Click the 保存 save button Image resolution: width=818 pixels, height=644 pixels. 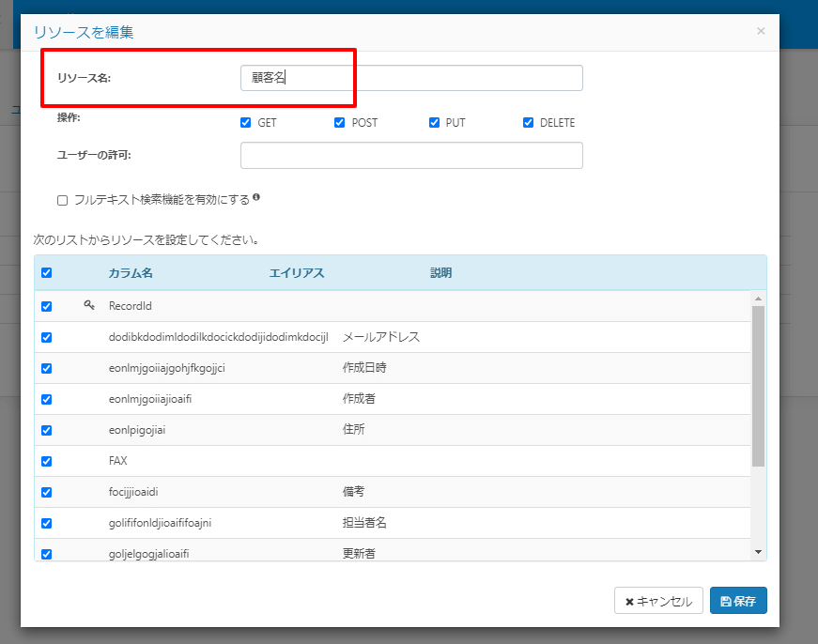(x=738, y=601)
